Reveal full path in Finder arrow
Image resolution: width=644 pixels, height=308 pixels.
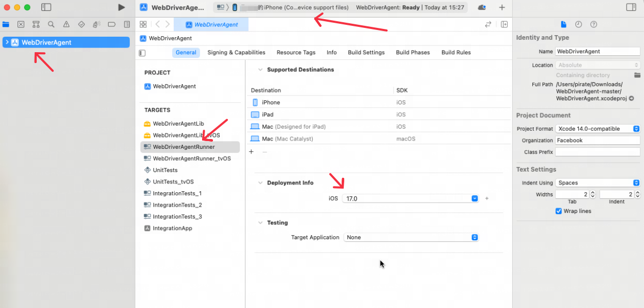(x=631, y=98)
